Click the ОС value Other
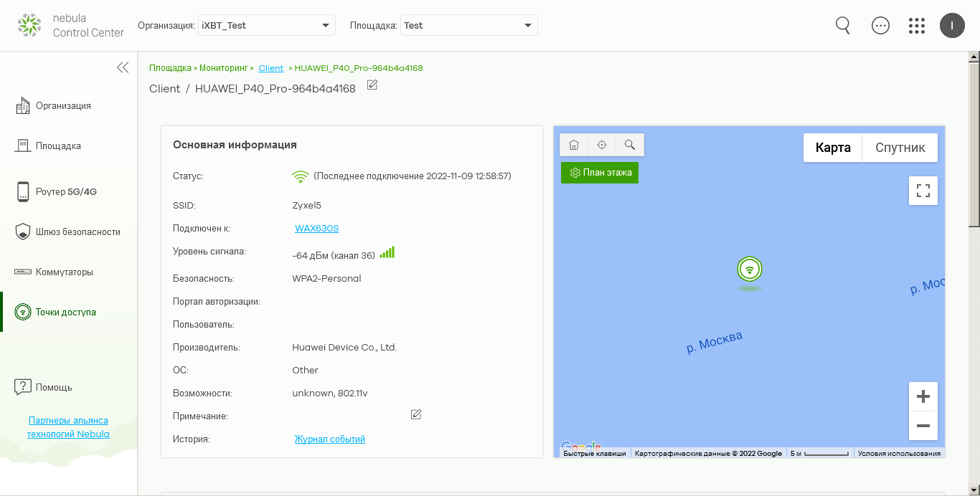The image size is (980, 496). [305, 370]
